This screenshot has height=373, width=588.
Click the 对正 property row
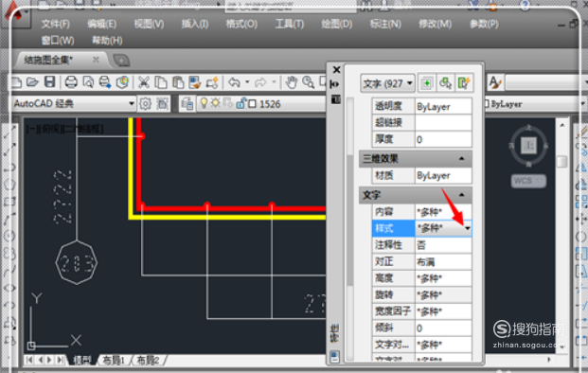coord(422,261)
